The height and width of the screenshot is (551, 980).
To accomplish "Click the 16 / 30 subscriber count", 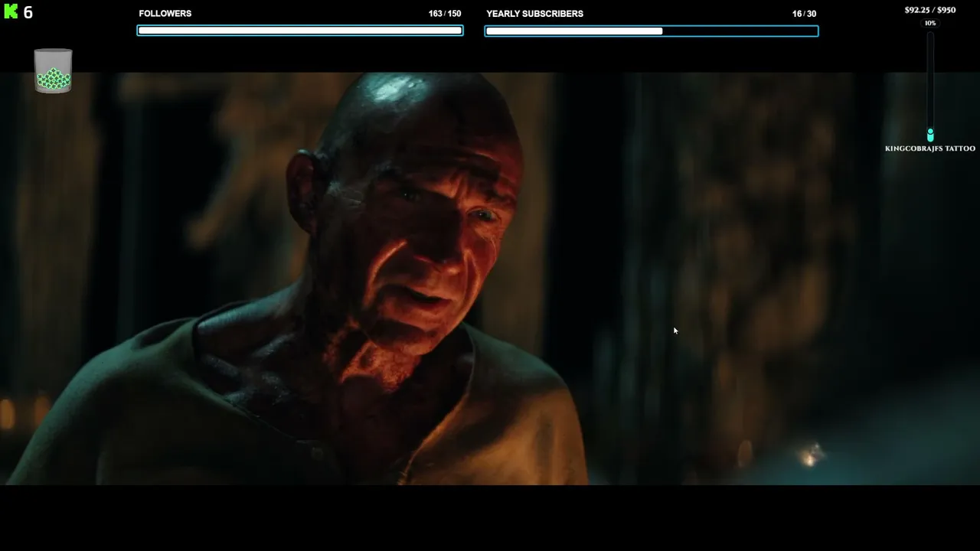I will [x=804, y=14].
